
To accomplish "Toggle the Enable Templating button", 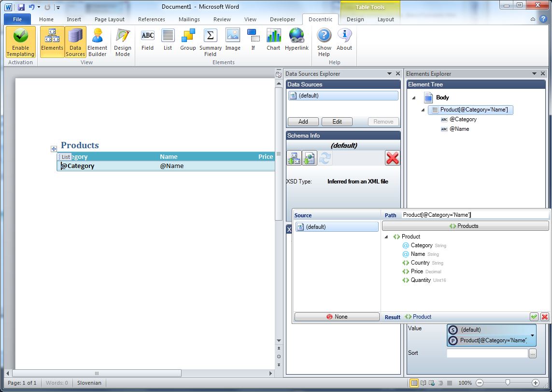I will 20,42.
